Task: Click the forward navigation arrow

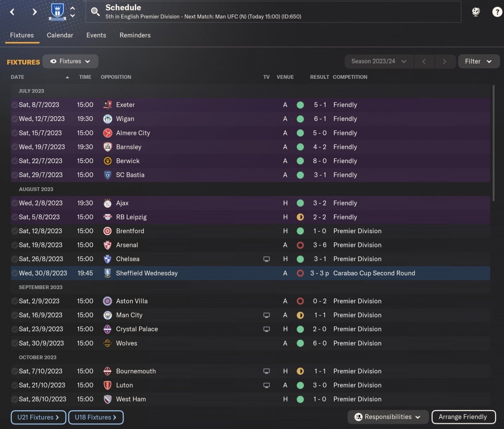Action: coord(35,12)
